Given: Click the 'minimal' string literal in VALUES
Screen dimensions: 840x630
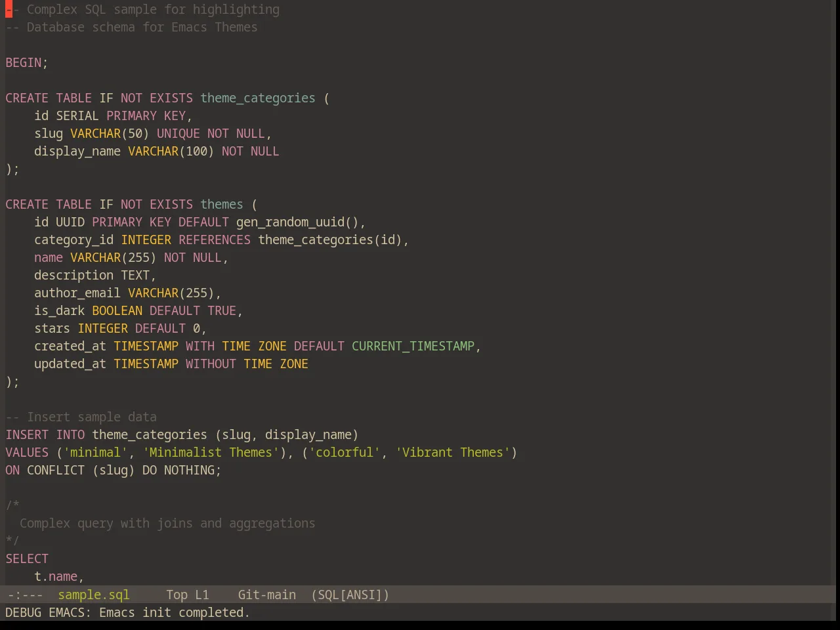Looking at the screenshot, I should (96, 452).
